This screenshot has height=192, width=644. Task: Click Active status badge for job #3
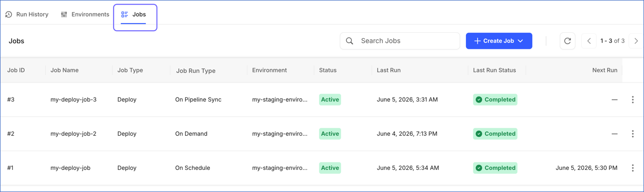tap(330, 100)
